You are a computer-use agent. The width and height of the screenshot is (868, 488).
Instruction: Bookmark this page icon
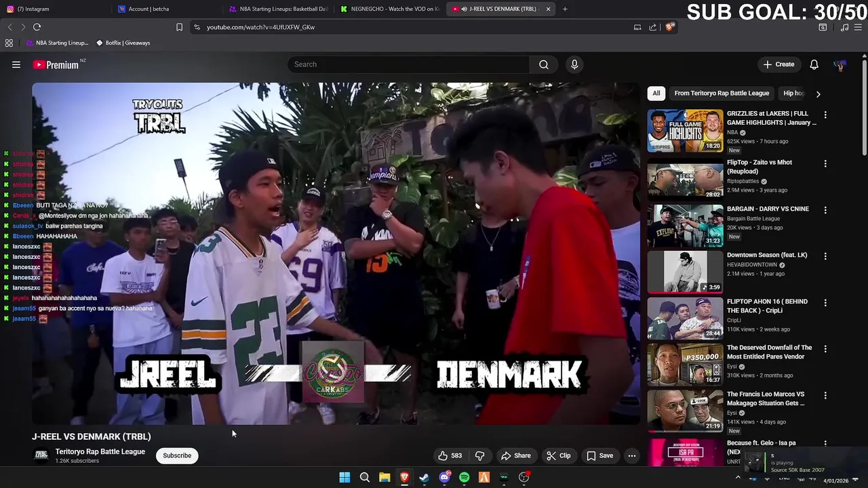tap(179, 27)
